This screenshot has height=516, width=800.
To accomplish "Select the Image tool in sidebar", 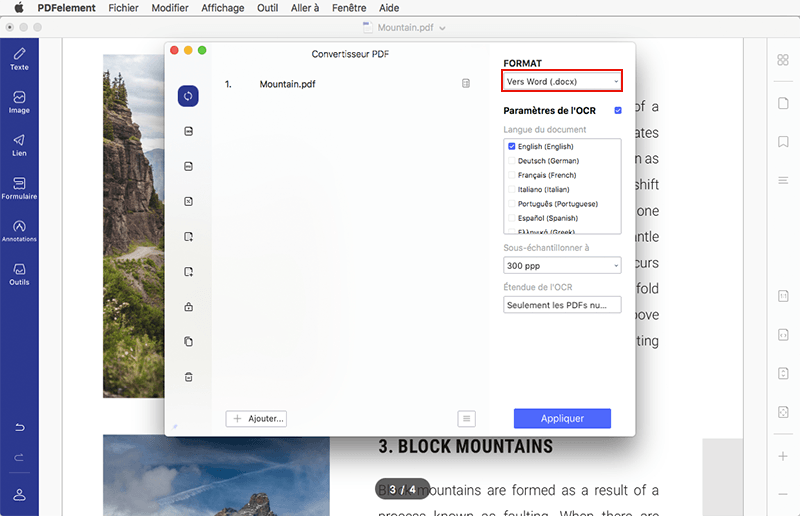I will coord(19,102).
